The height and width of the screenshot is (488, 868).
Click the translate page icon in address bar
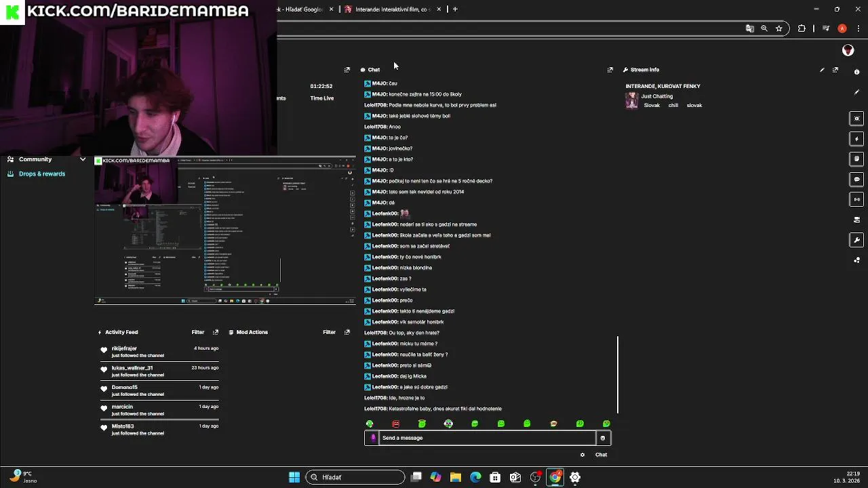pos(749,28)
